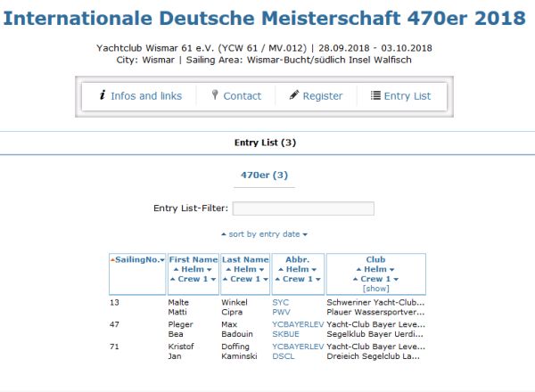Focus the Entry List-Filter text field
Screen dimensions: 535x392
click(x=303, y=208)
